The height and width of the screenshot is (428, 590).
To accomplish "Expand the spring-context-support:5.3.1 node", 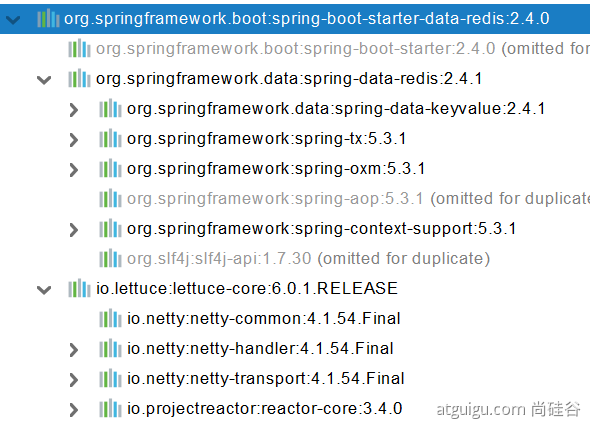I will 74,230.
